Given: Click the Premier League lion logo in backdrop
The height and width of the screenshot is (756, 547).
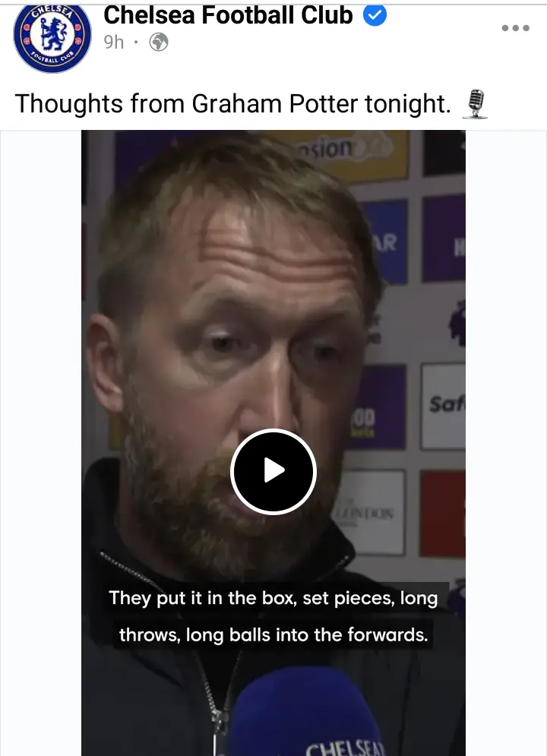Looking at the screenshot, I should [x=457, y=324].
